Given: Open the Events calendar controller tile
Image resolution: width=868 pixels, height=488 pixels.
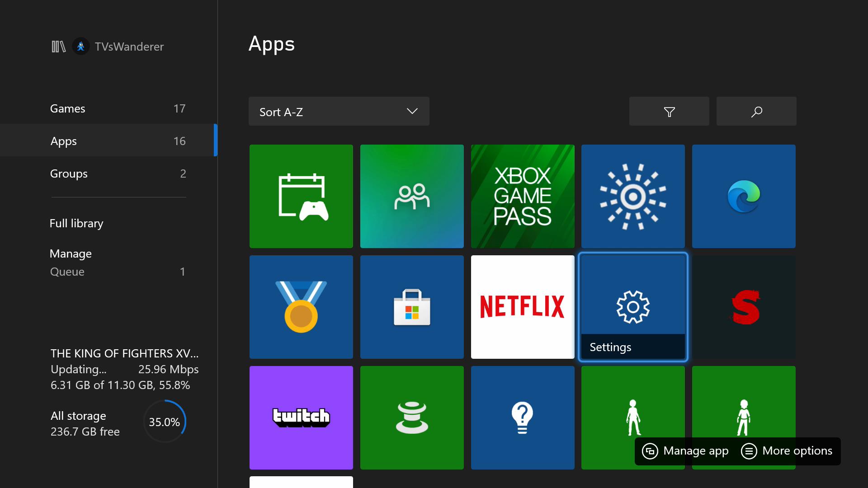Looking at the screenshot, I should point(301,196).
